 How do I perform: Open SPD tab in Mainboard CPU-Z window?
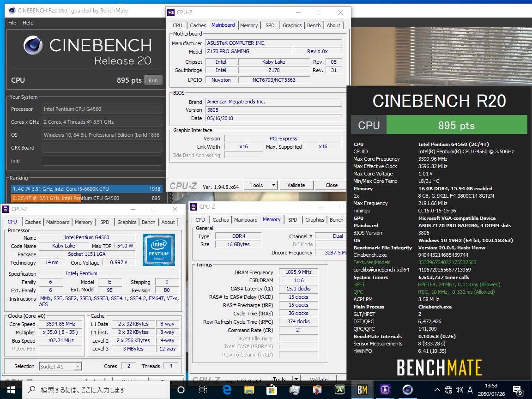[x=270, y=25]
